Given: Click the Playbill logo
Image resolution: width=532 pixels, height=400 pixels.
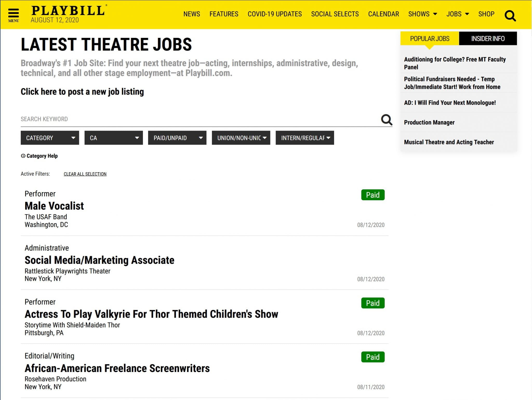Looking at the screenshot, I should coord(68,11).
